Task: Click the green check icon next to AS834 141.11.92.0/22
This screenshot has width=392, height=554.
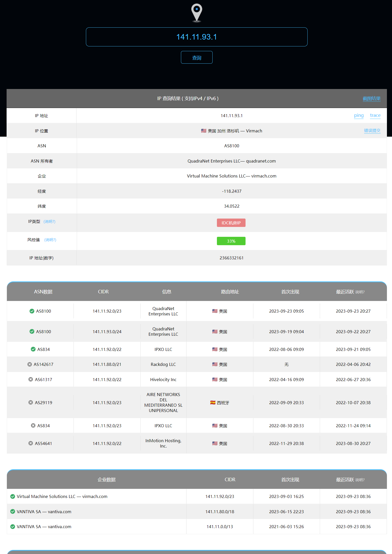Action: tap(33, 349)
